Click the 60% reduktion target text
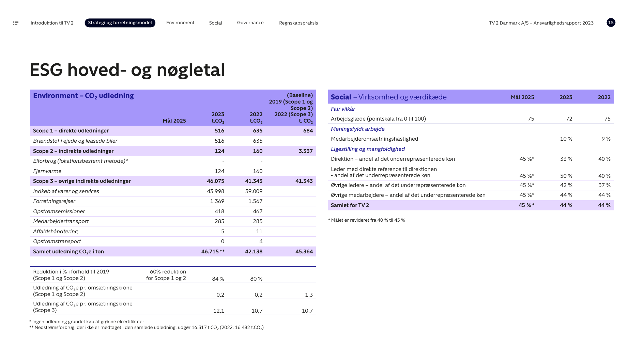Viewport: 644px width, 362px height. coord(166,275)
